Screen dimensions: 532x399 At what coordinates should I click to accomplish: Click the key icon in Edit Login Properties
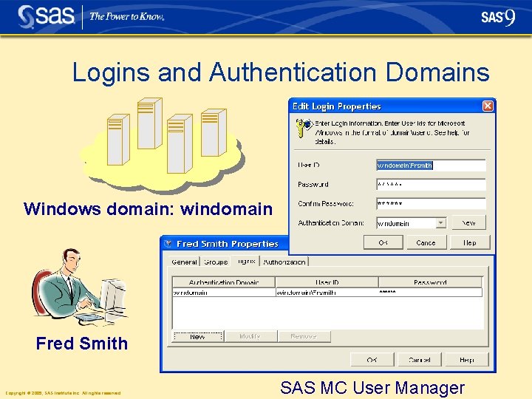[303, 127]
